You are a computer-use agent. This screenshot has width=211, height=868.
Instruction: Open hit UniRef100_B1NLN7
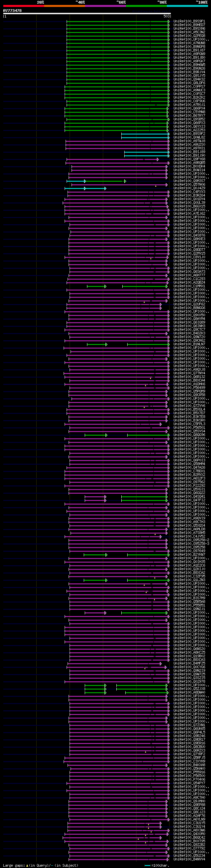(189, 344)
